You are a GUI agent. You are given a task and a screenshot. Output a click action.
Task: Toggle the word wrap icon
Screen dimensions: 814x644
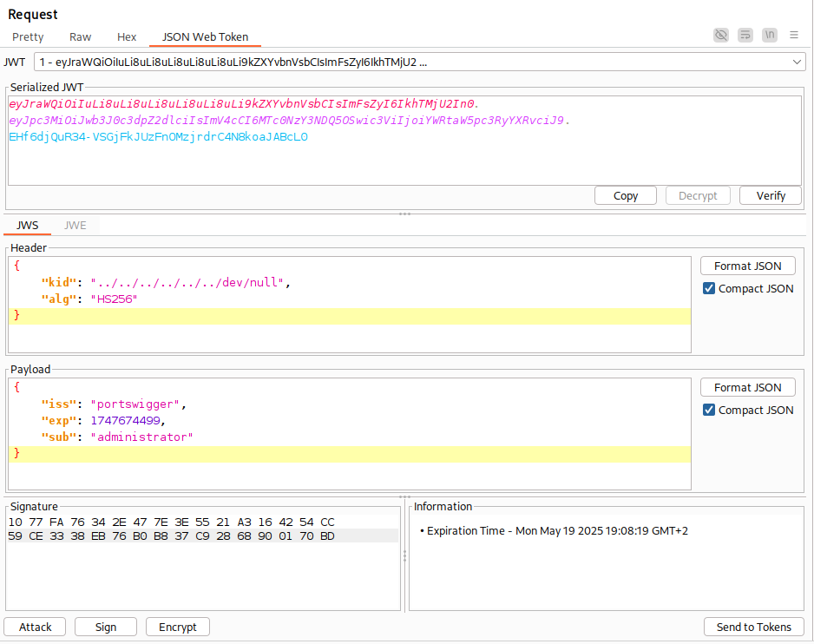pyautogui.click(x=745, y=36)
